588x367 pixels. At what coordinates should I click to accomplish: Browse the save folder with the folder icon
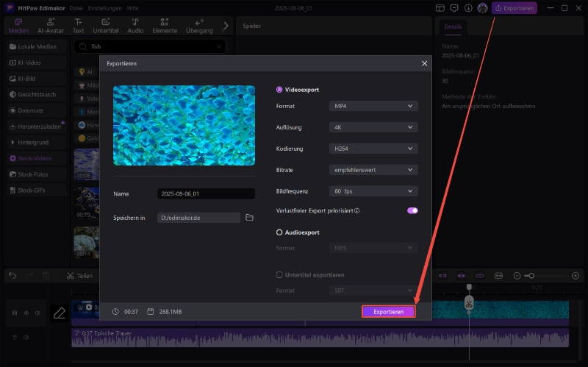[x=249, y=217]
